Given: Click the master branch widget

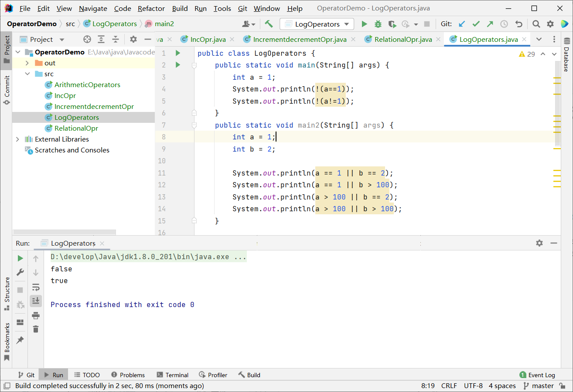Looking at the screenshot, I should pyautogui.click(x=539, y=386).
